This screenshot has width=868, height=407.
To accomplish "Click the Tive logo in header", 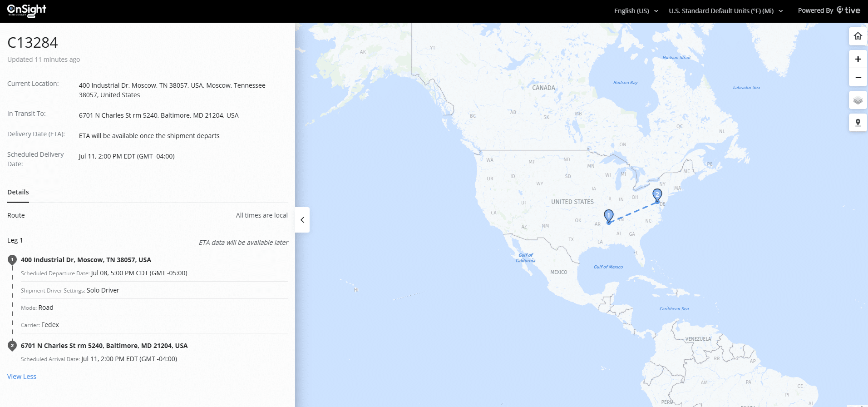I will tap(848, 10).
